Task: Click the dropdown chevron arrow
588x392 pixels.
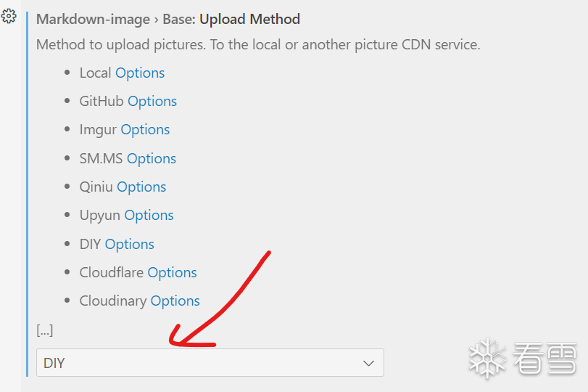Action: coord(368,363)
